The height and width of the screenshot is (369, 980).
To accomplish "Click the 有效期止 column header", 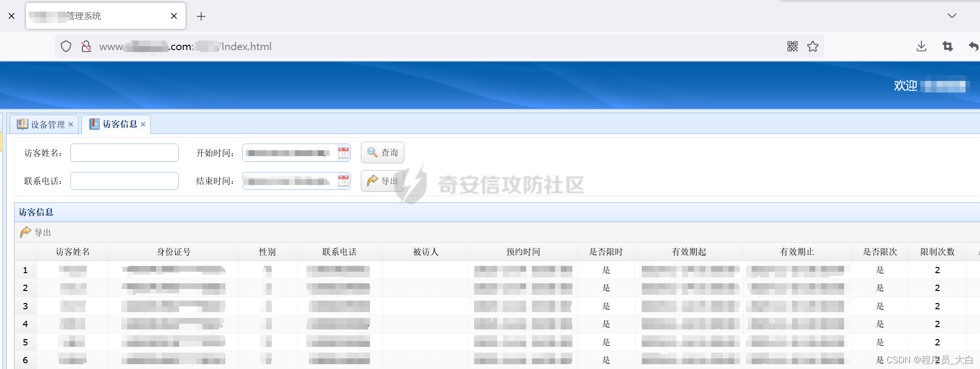I will pyautogui.click(x=797, y=252).
